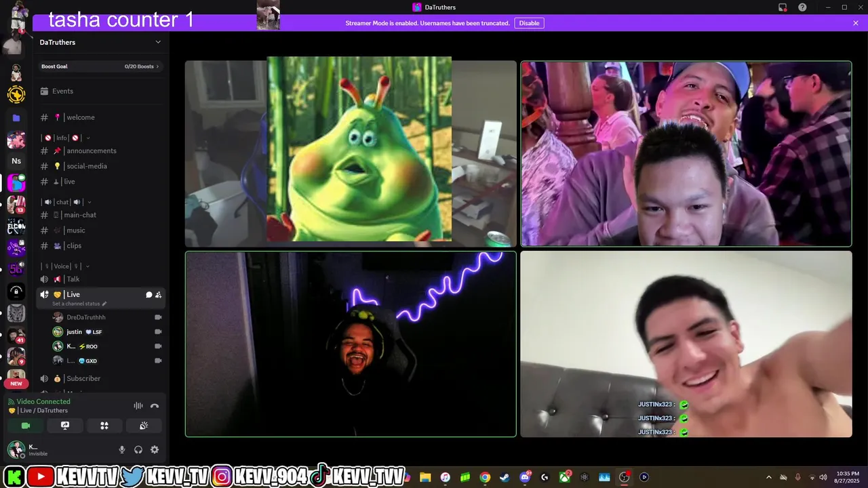Open user avatar status panel
Image resolution: width=868 pixels, height=488 pixels.
pos(16,449)
